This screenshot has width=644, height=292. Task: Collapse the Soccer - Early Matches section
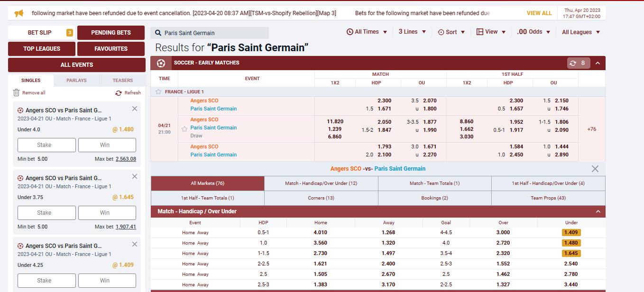[x=598, y=63]
